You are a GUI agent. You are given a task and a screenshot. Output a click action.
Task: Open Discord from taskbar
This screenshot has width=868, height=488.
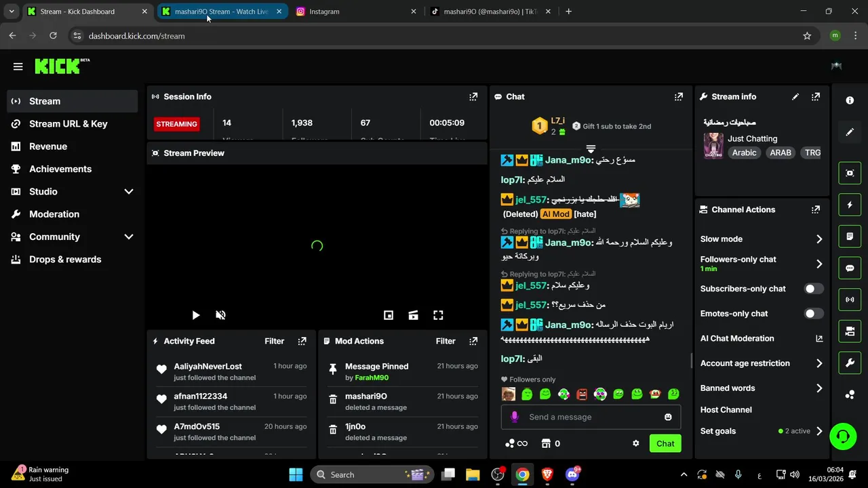click(x=572, y=474)
